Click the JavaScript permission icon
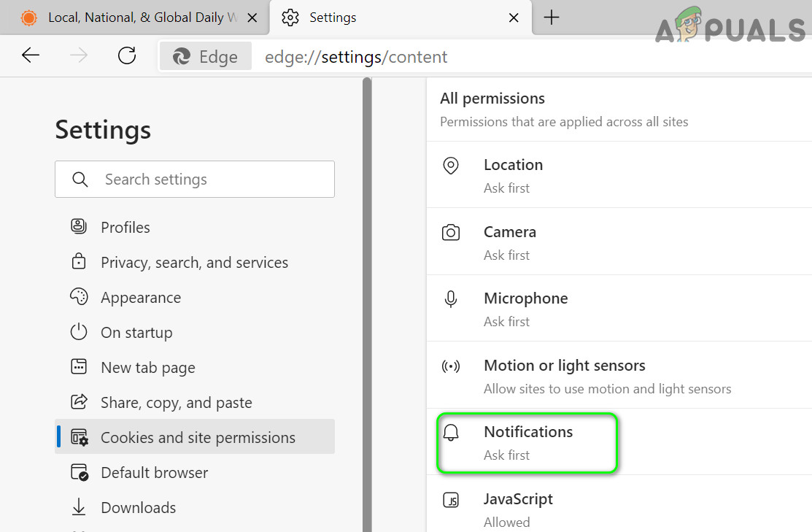Screen dimensions: 812x532 tap(451, 501)
